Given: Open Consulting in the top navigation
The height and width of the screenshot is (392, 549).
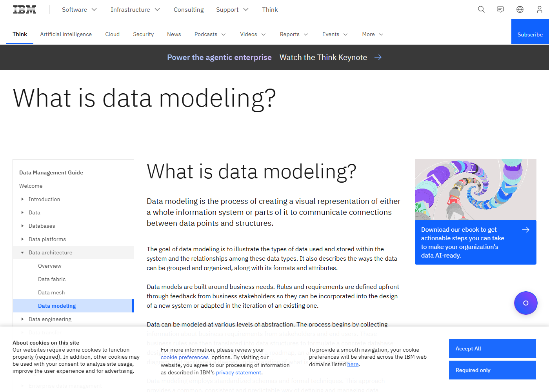Looking at the screenshot, I should (189, 9).
